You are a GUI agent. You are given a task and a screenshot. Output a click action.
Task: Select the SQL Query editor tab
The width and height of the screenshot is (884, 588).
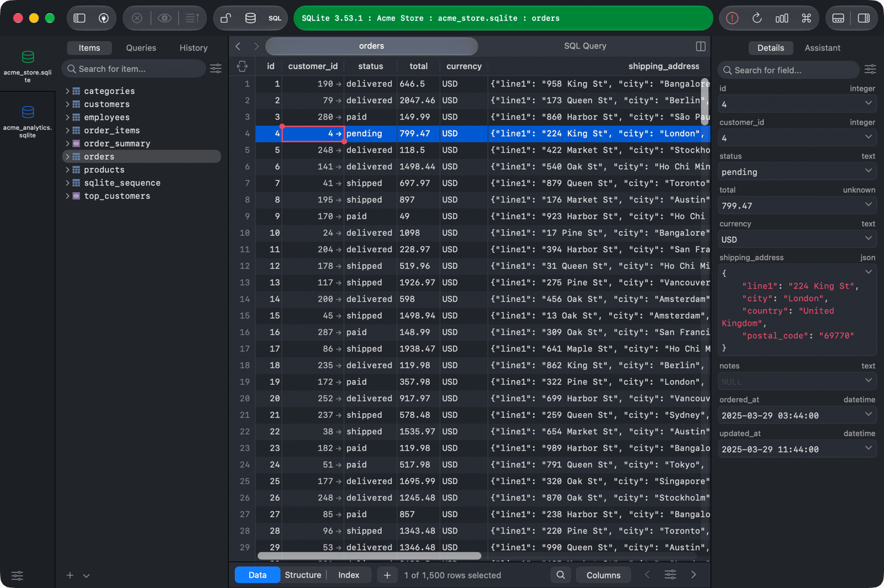pos(585,46)
